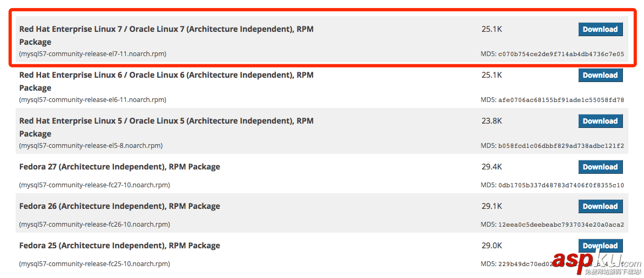Viewport: 644px width, 278px height.
Task: Download the Red Hat Enterprise Linux 5 package
Action: pyautogui.click(x=600, y=121)
